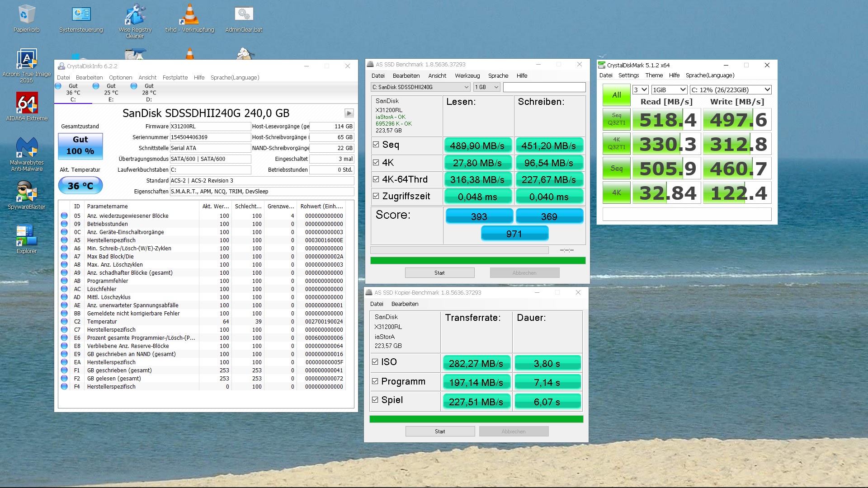Click the CrystalDiskMark title bar icon
The width and height of the screenshot is (868, 488).
(x=602, y=65)
